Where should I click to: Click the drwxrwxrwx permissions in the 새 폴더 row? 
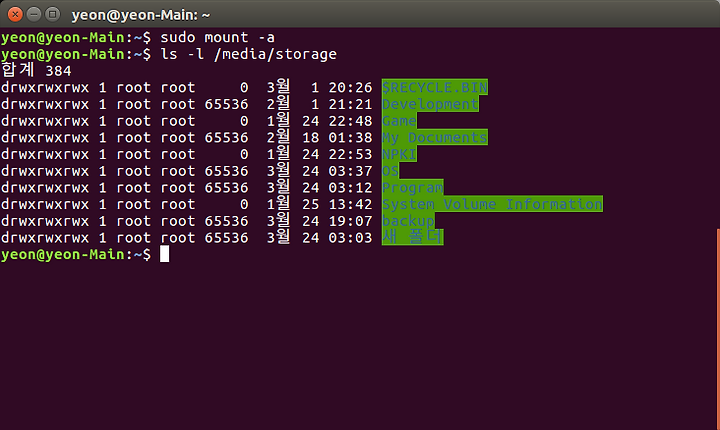(45, 238)
